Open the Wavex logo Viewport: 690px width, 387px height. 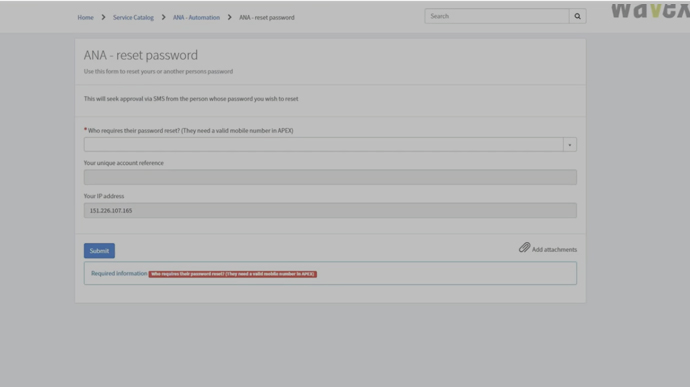[x=650, y=11]
